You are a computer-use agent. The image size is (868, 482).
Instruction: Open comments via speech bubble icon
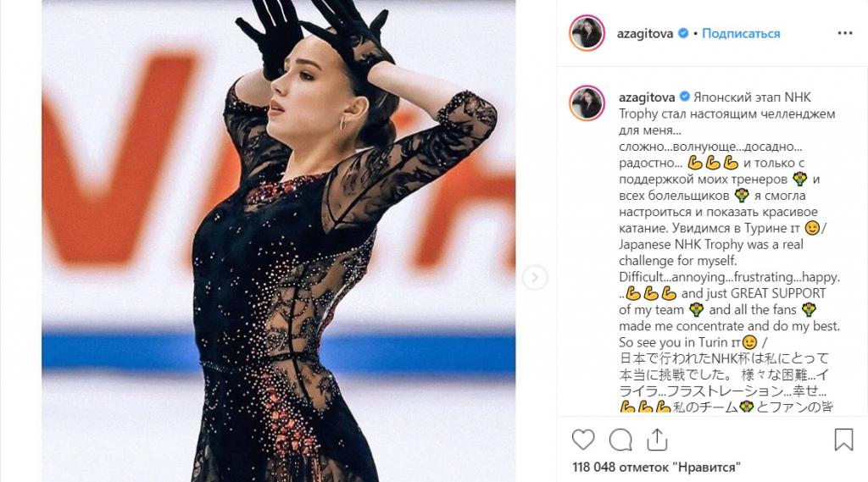[620, 440]
